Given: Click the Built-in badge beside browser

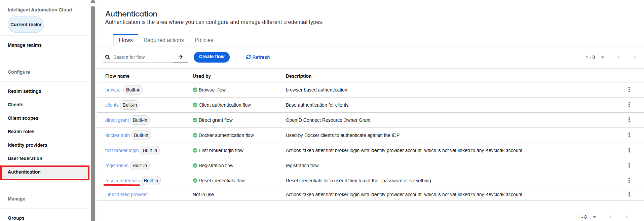Looking at the screenshot, I should (x=133, y=90).
